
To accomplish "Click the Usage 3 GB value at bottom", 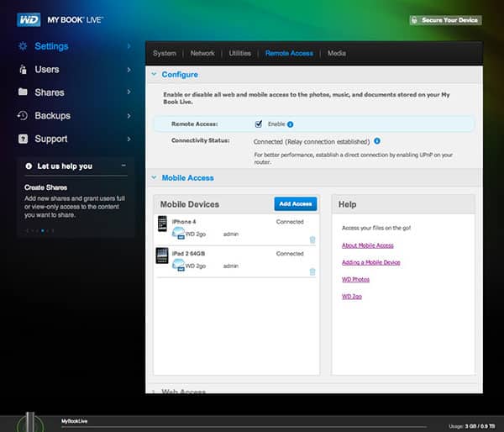I will 480,426.
